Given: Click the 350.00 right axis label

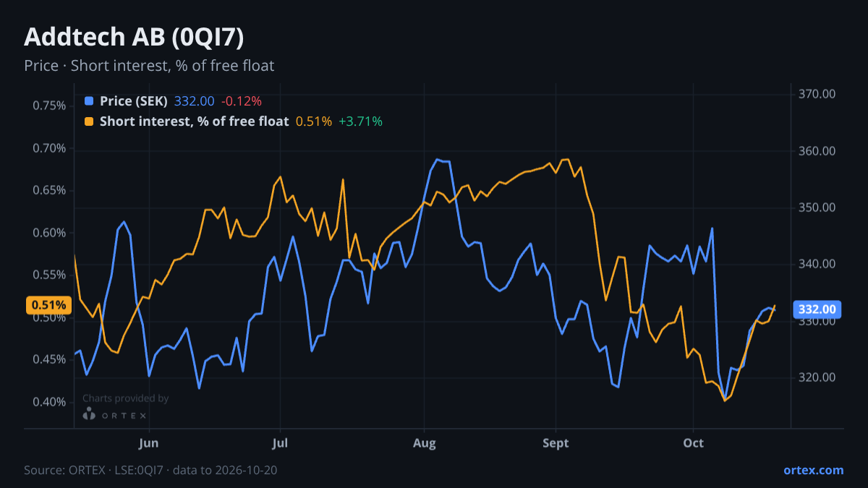Looking at the screenshot, I should [817, 207].
